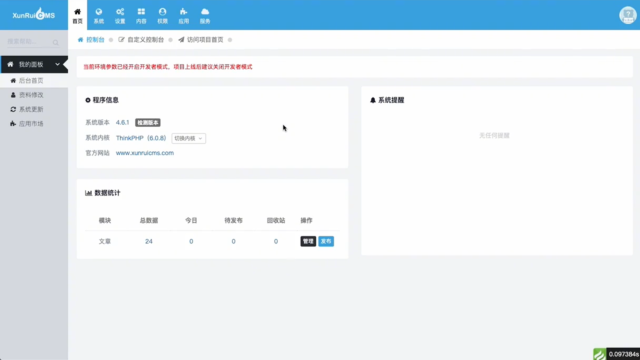The image size is (640, 360).
Task: Click the ThinkPHP (6.0.8) link
Action: pos(141,138)
